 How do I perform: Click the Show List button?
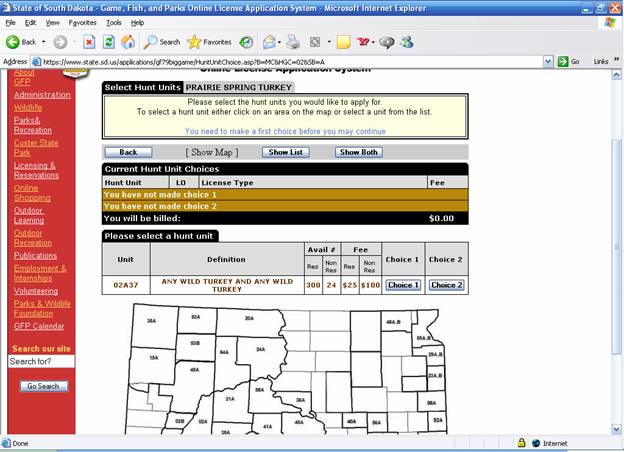coord(285,152)
